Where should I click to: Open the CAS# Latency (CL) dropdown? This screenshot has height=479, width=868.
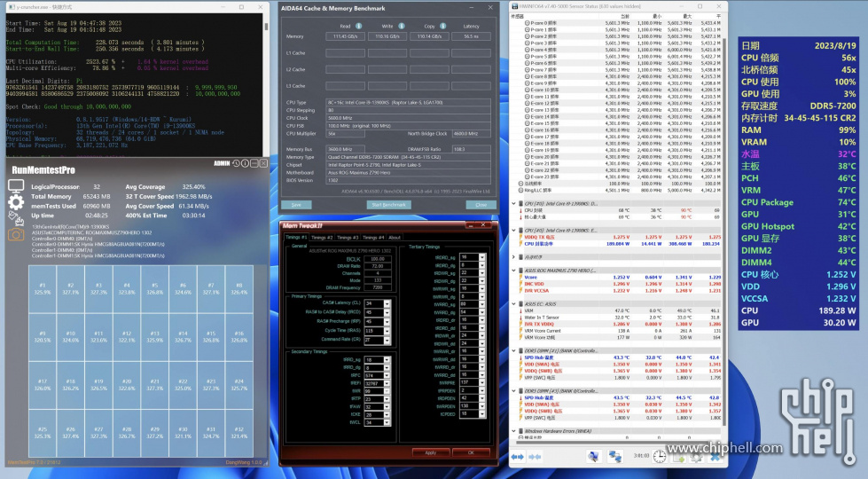point(387,303)
